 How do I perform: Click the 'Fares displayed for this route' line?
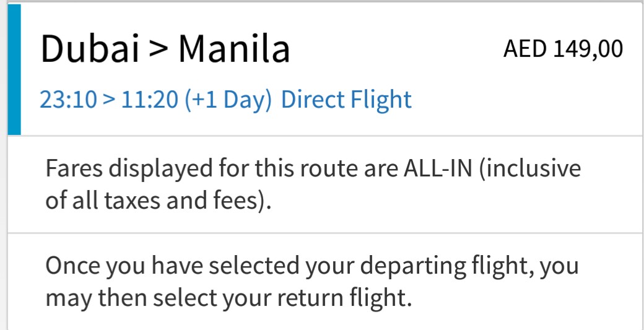pos(313,169)
